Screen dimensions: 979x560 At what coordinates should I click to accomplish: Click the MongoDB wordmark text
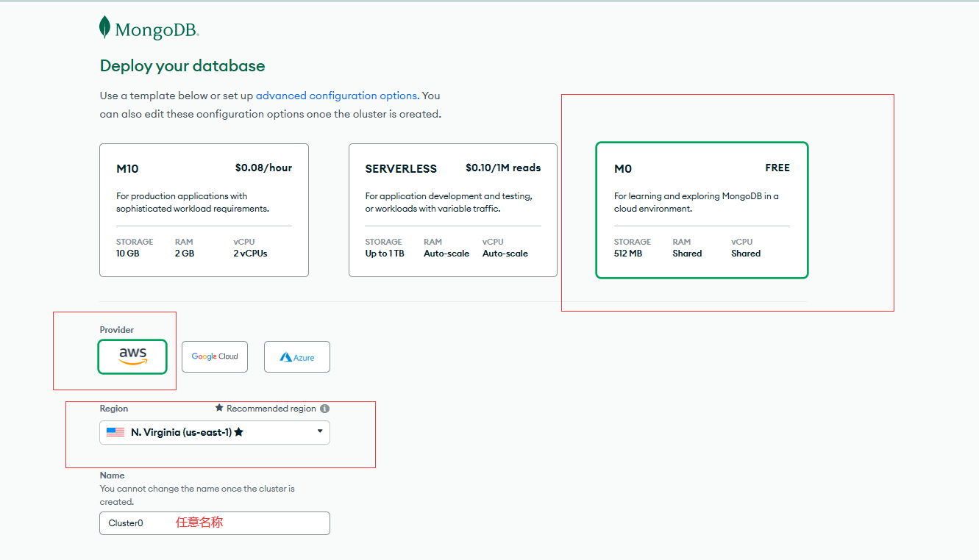(x=157, y=30)
